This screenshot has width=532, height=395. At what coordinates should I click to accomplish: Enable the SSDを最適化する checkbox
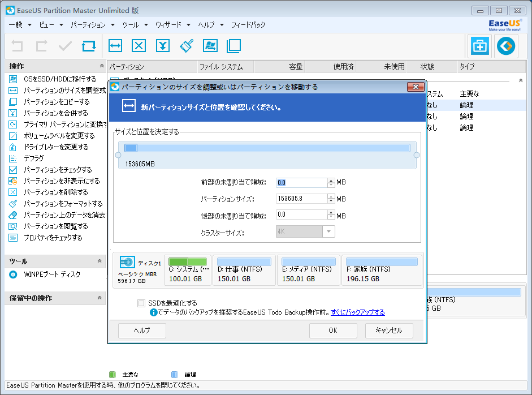[141, 303]
